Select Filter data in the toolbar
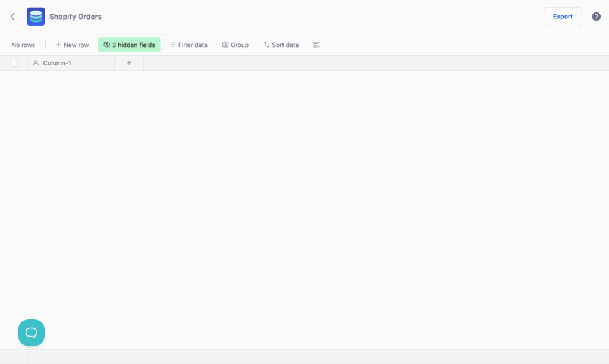 coord(189,45)
